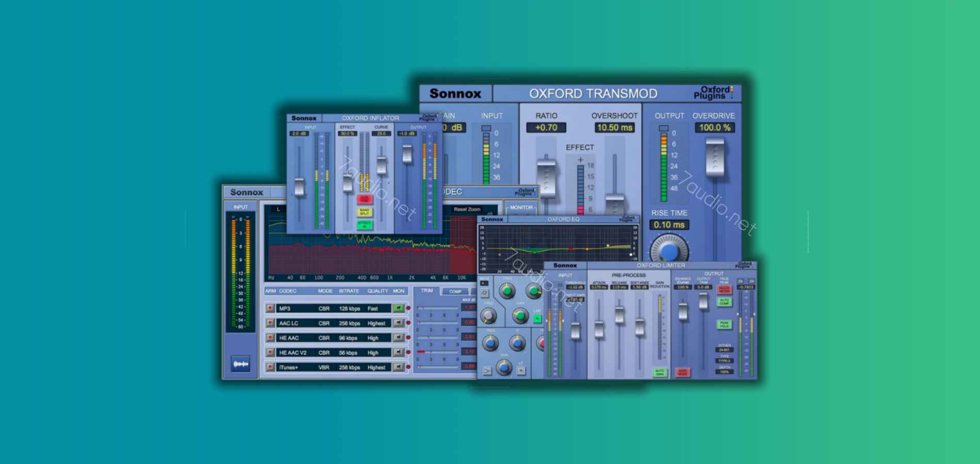Click the monitor speaker icon for HE AAC V2 row
Image resolution: width=980 pixels, height=464 pixels.
tap(398, 353)
